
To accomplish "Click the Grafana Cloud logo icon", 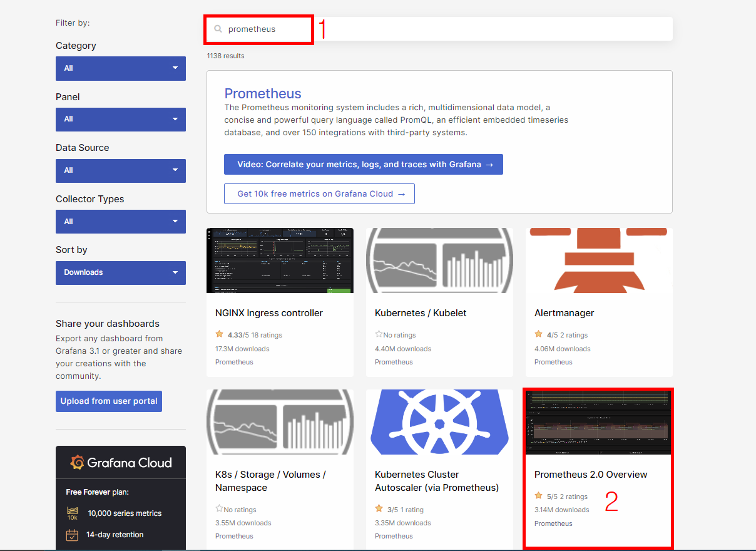I will coord(78,463).
